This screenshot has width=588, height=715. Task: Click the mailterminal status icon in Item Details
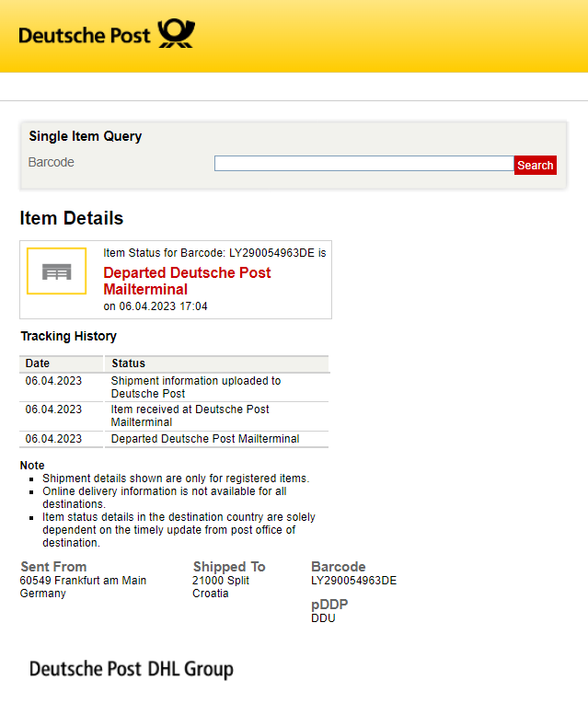pos(56,271)
